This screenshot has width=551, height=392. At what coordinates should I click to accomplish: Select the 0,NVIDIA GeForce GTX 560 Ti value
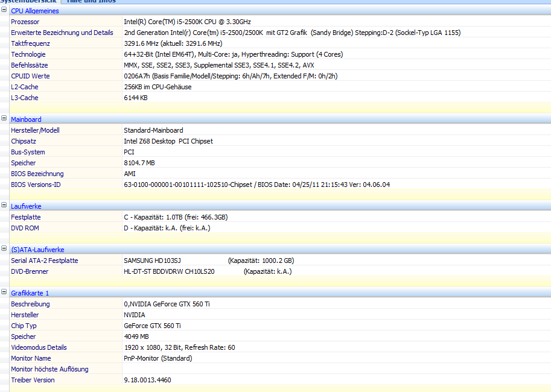pos(167,304)
